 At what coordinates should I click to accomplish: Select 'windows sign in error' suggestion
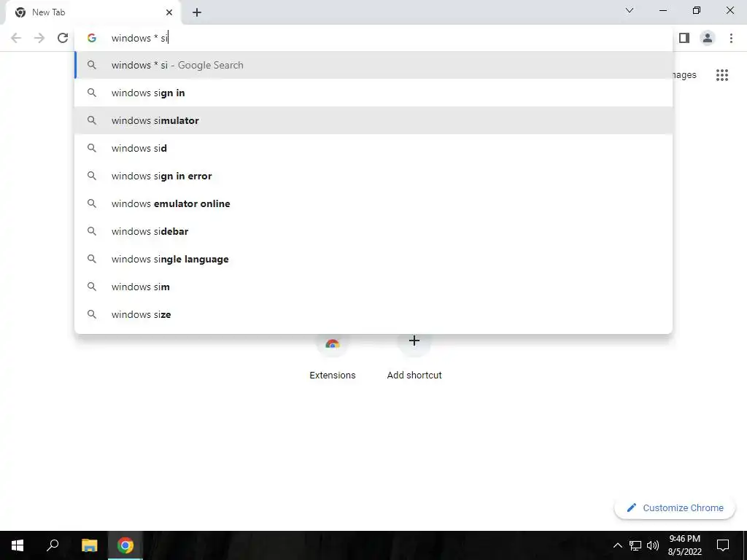click(373, 176)
